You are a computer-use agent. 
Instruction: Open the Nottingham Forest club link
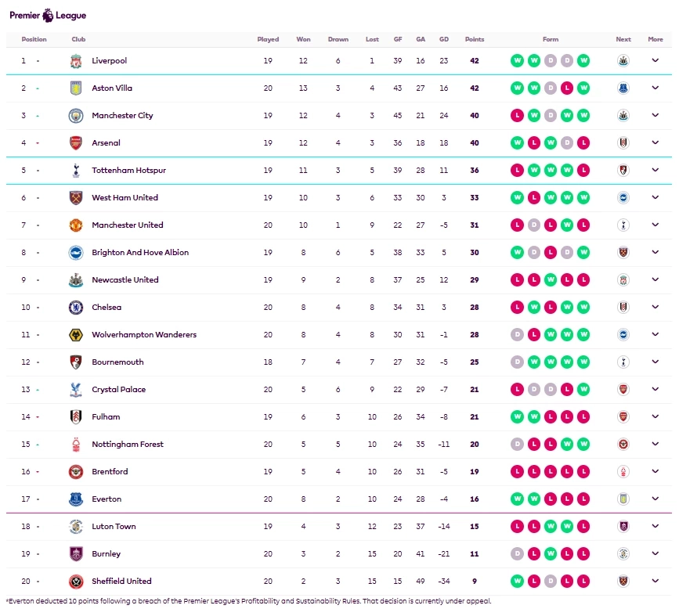[x=128, y=445]
